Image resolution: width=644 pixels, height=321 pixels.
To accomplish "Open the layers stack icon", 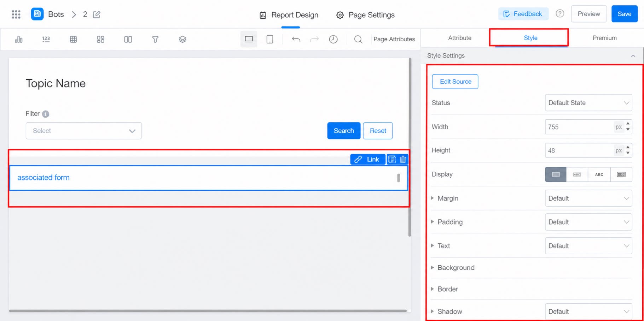I will point(182,39).
